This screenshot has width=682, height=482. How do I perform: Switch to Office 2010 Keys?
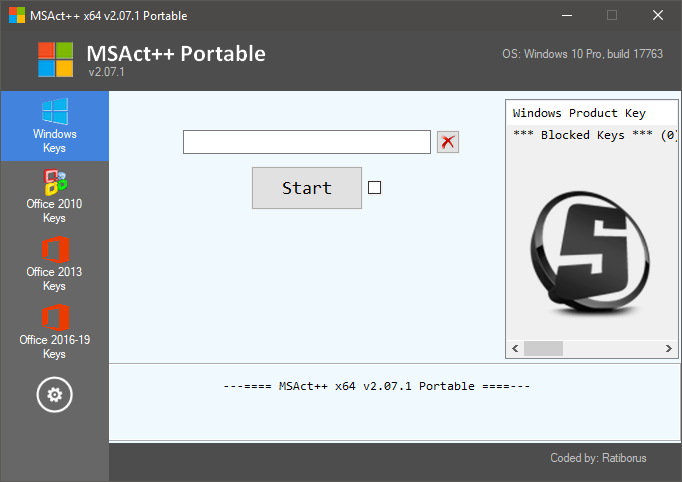point(54,196)
